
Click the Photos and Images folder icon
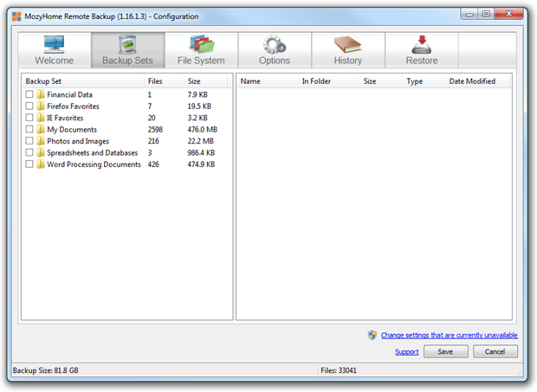[41, 141]
